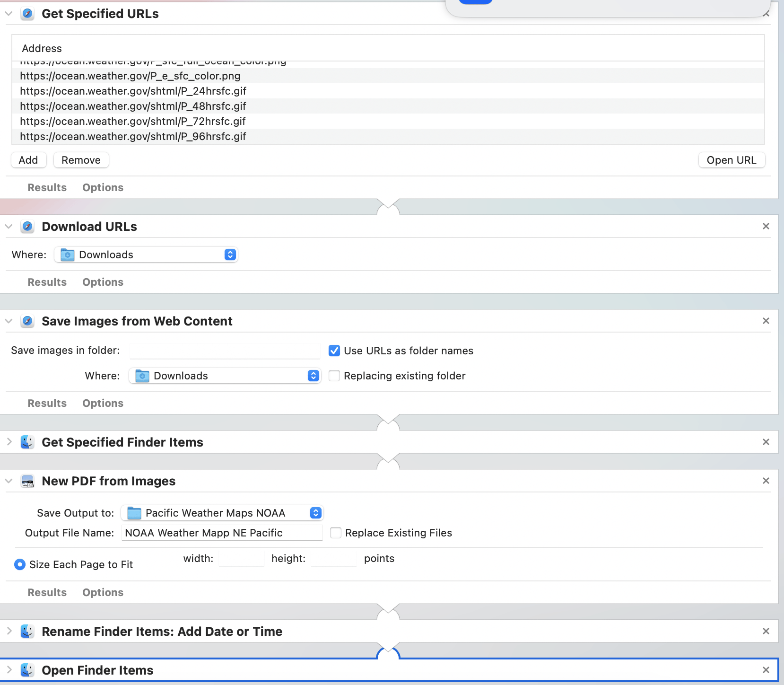Select Size Each Page to Fit radio
Viewport: 784px width, 685px height.
click(20, 564)
